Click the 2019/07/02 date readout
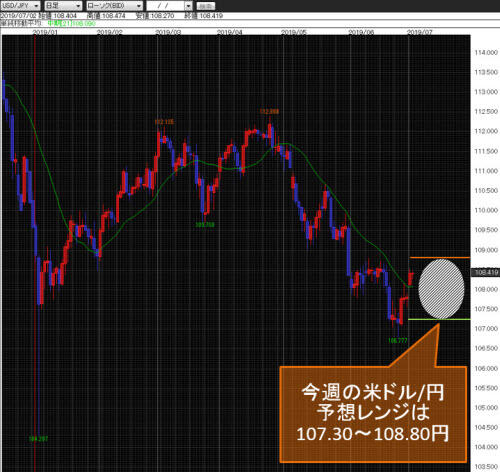 tap(18, 16)
